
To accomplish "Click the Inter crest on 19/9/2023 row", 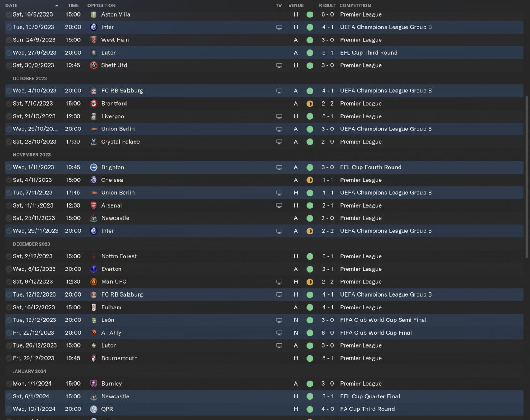I will coord(94,27).
